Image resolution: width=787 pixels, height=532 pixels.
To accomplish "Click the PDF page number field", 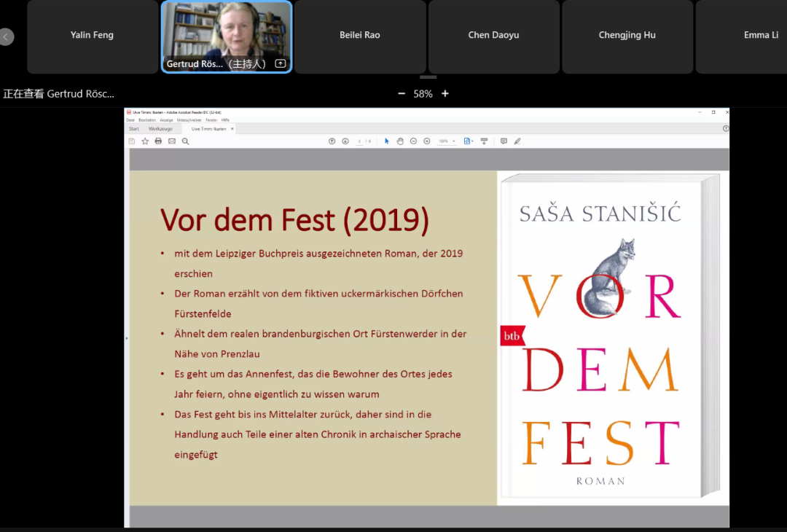I will pos(359,141).
